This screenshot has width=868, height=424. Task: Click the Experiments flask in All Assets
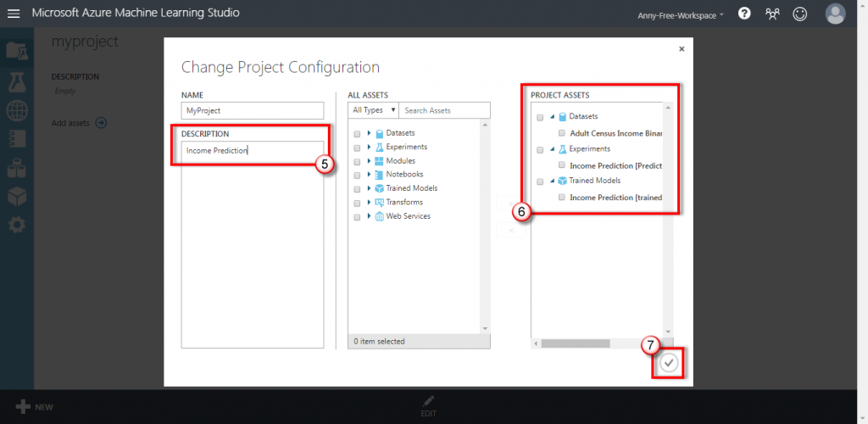[379, 148]
